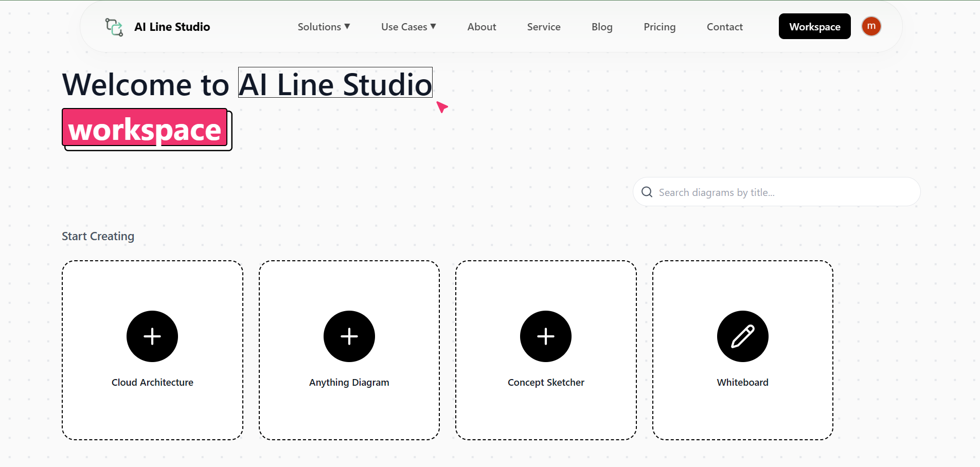
Task: Create a new Whiteboard card
Action: [742, 350]
